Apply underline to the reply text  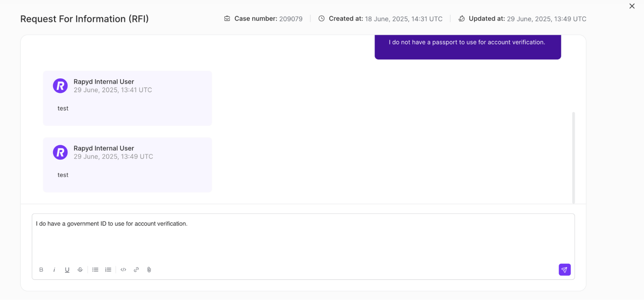67,270
